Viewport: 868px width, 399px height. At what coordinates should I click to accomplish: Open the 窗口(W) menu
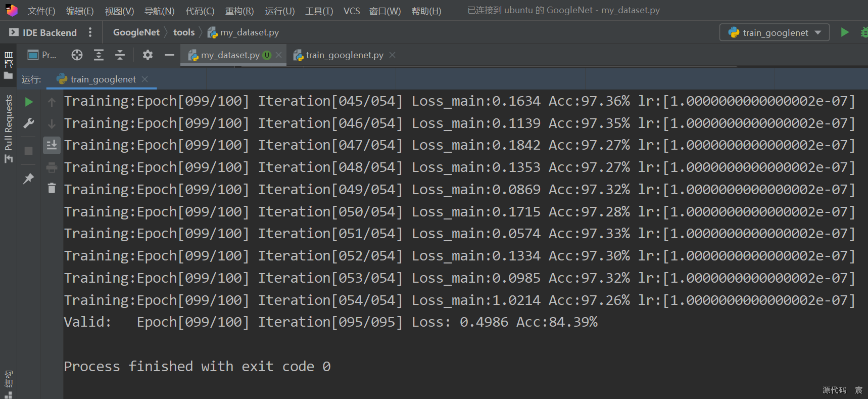(385, 11)
